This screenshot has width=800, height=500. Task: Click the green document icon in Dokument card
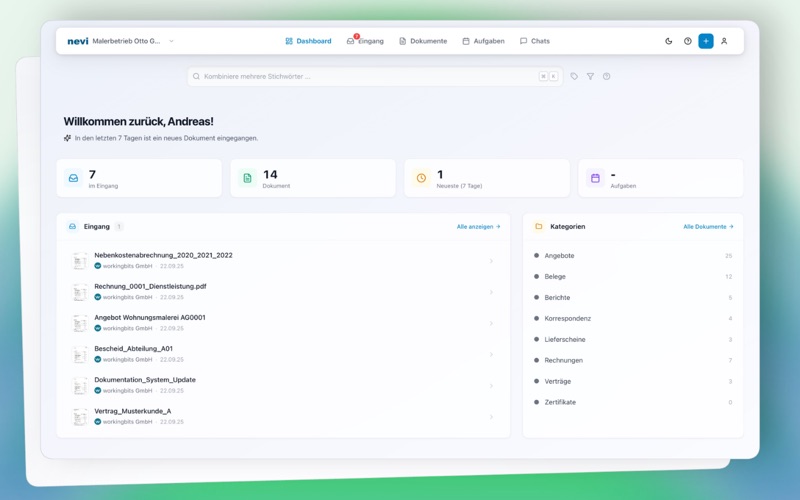click(247, 178)
